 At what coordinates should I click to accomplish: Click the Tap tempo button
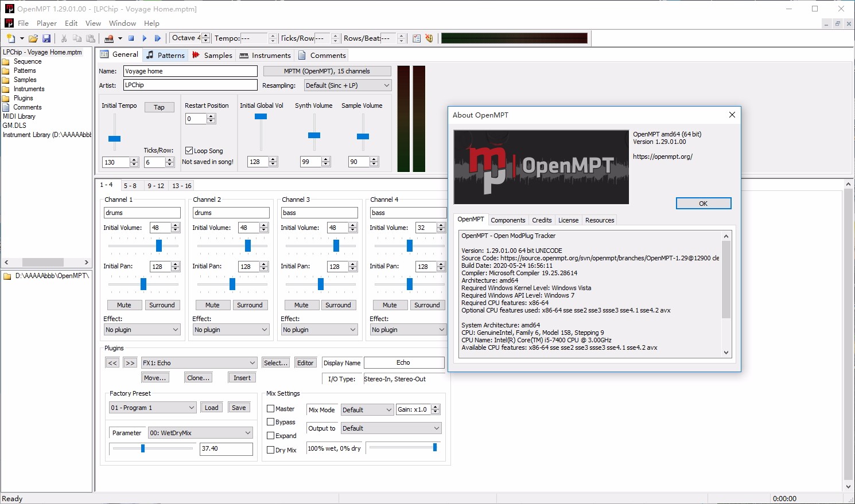tap(160, 107)
